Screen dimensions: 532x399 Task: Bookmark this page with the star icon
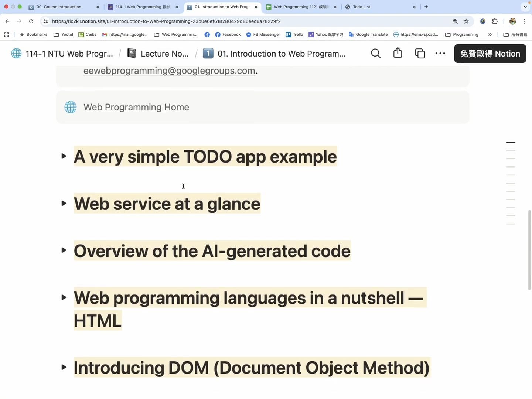click(x=466, y=21)
